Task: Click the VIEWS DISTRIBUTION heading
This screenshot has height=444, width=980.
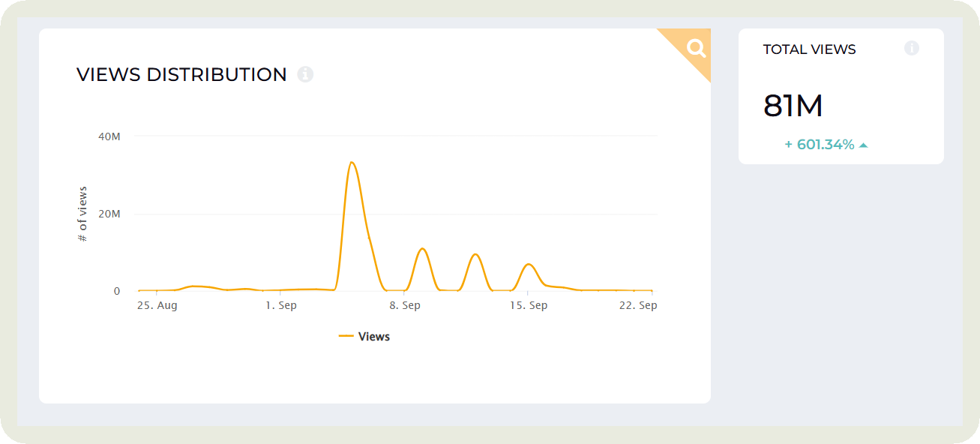Action: 181,75
